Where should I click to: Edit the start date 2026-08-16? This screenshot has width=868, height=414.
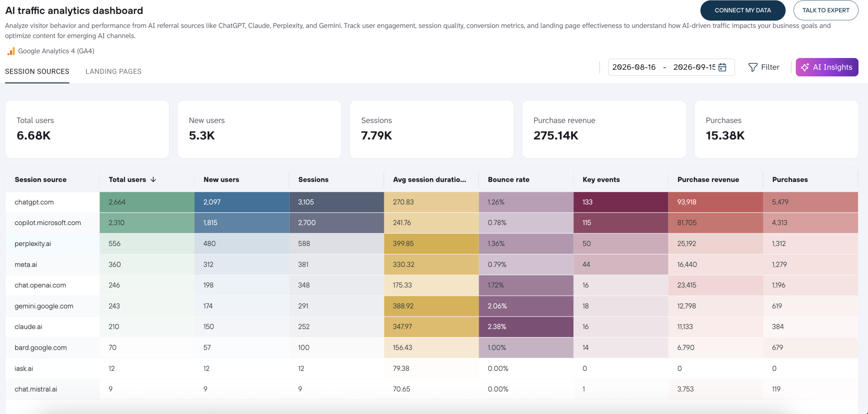(634, 67)
